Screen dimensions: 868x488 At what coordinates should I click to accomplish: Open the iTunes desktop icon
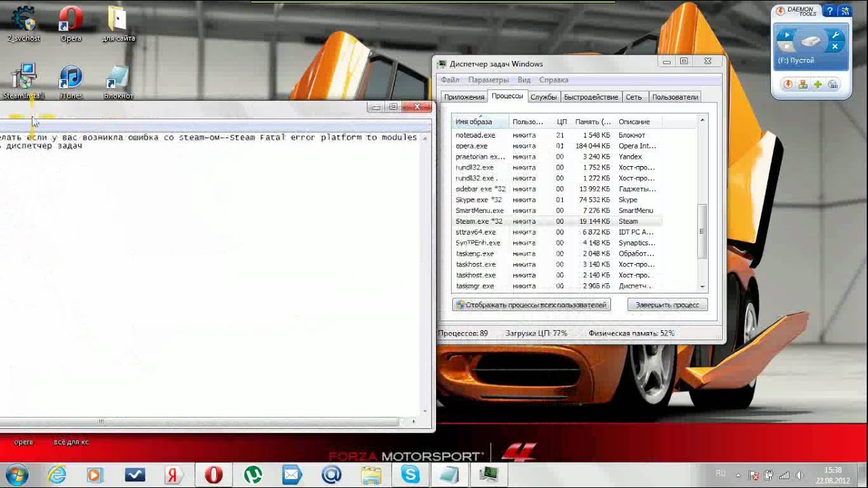71,83
